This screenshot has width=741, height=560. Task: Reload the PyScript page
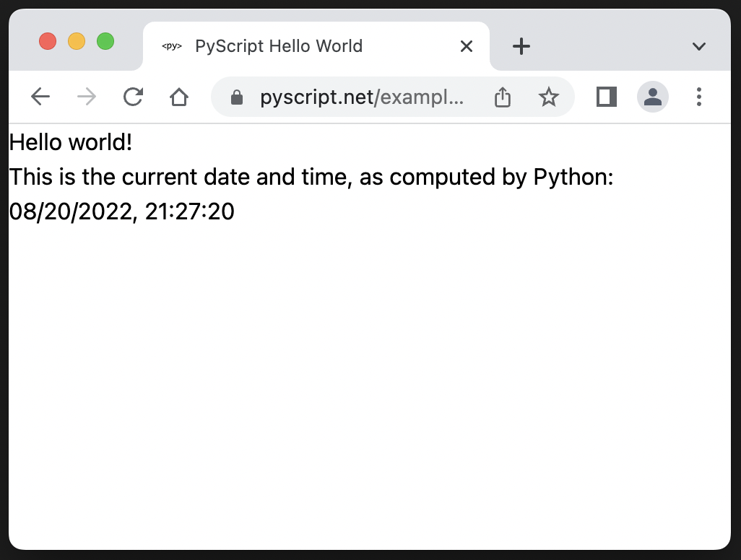point(133,97)
